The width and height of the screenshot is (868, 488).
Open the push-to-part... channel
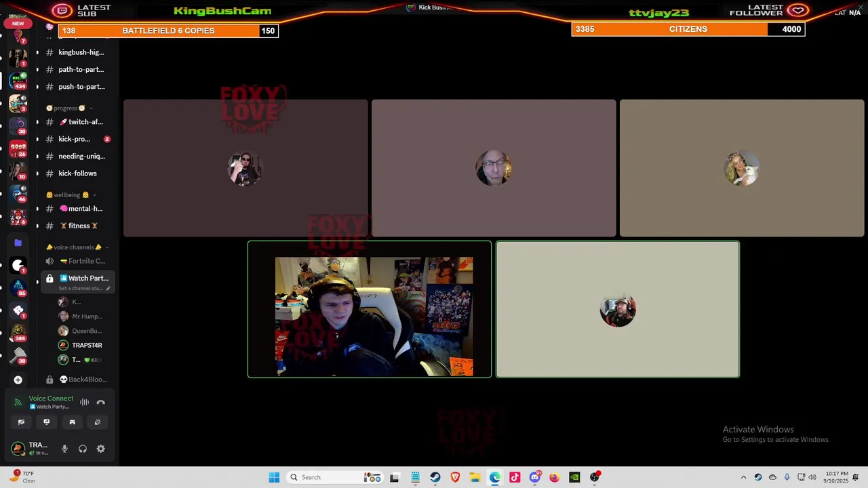click(x=77, y=87)
